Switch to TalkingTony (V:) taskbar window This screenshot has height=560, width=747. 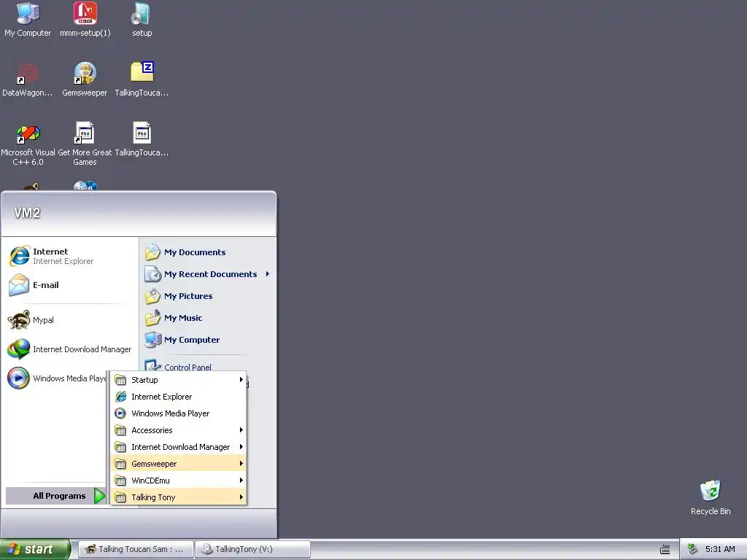click(x=252, y=550)
